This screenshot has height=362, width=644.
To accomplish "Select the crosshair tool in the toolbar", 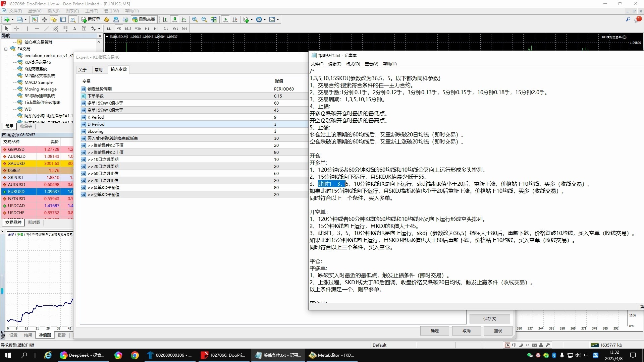I will pos(16,28).
